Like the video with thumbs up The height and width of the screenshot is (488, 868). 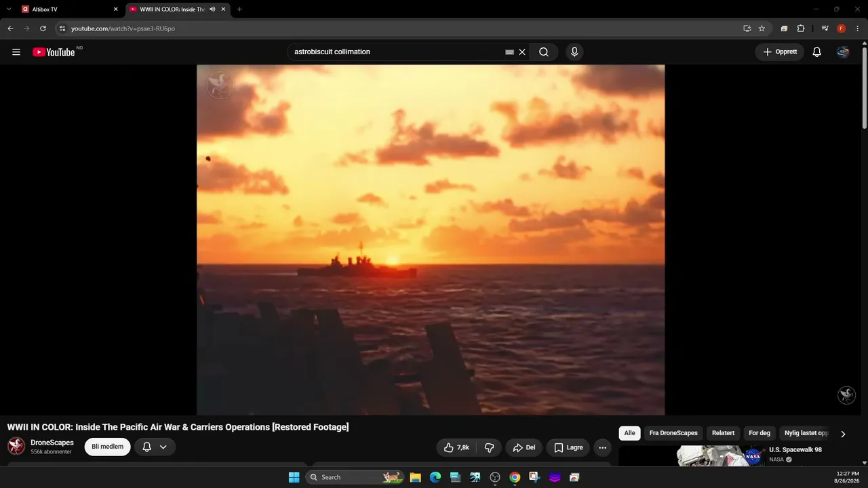tap(456, 447)
